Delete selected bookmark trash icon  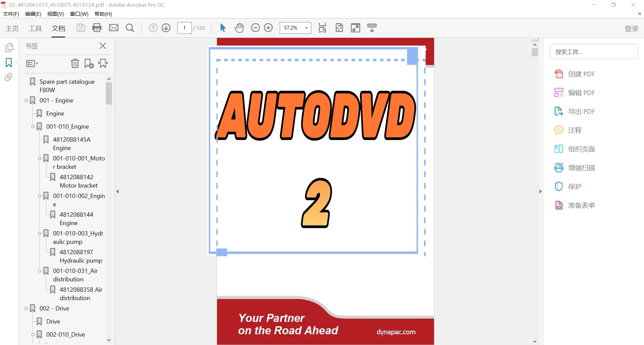[x=75, y=63]
